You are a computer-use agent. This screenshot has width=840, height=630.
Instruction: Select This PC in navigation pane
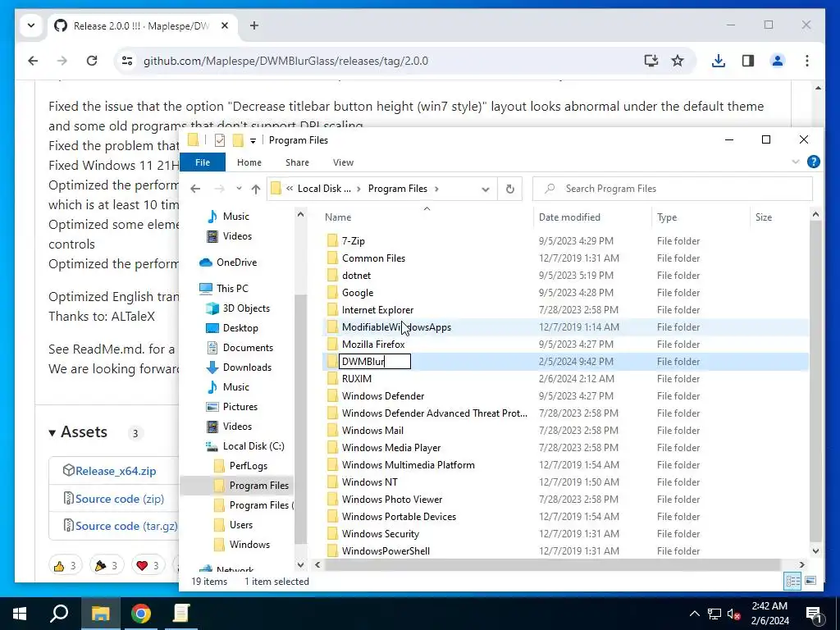(x=232, y=289)
